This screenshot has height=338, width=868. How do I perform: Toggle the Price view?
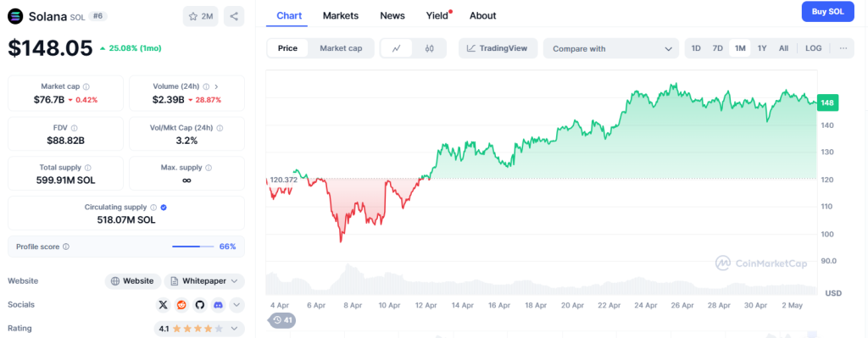pyautogui.click(x=287, y=48)
